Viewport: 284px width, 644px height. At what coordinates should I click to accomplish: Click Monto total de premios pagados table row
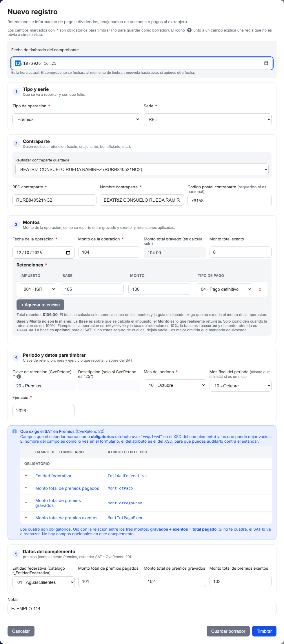pos(146,488)
